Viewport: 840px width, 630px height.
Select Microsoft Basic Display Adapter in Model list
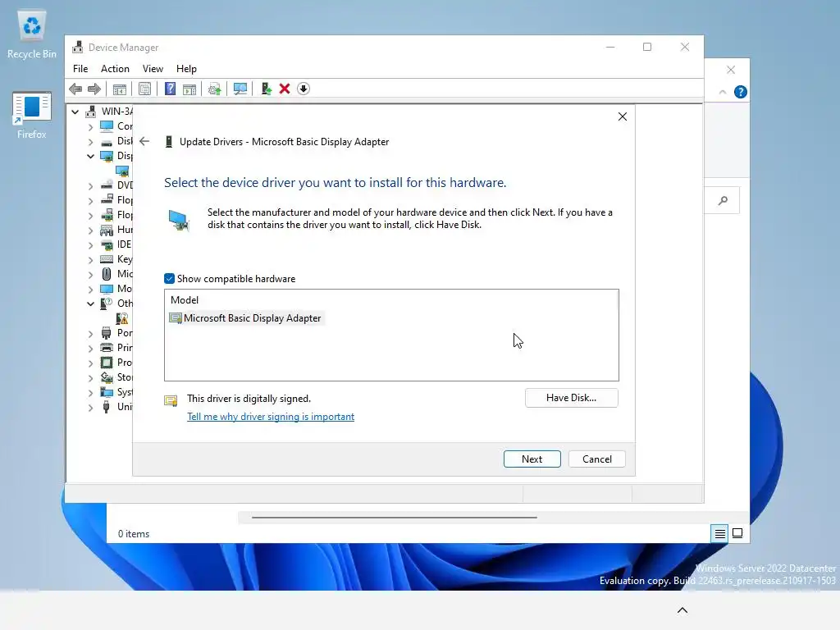246,318
